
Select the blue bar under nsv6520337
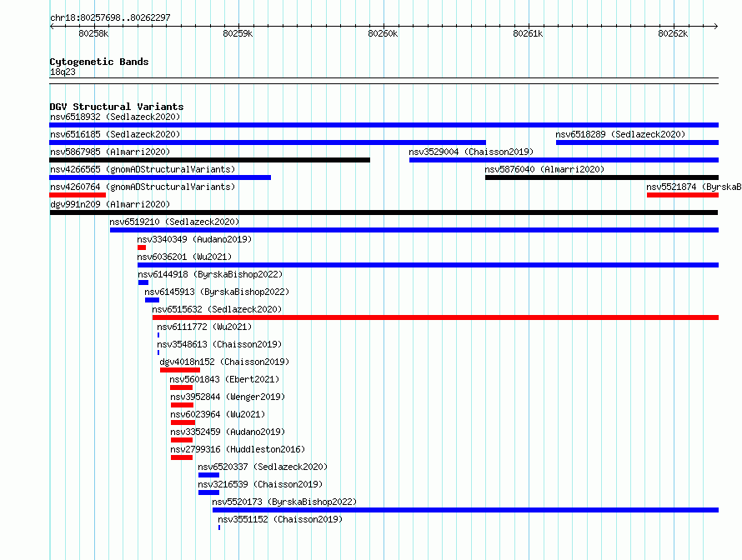(208, 475)
